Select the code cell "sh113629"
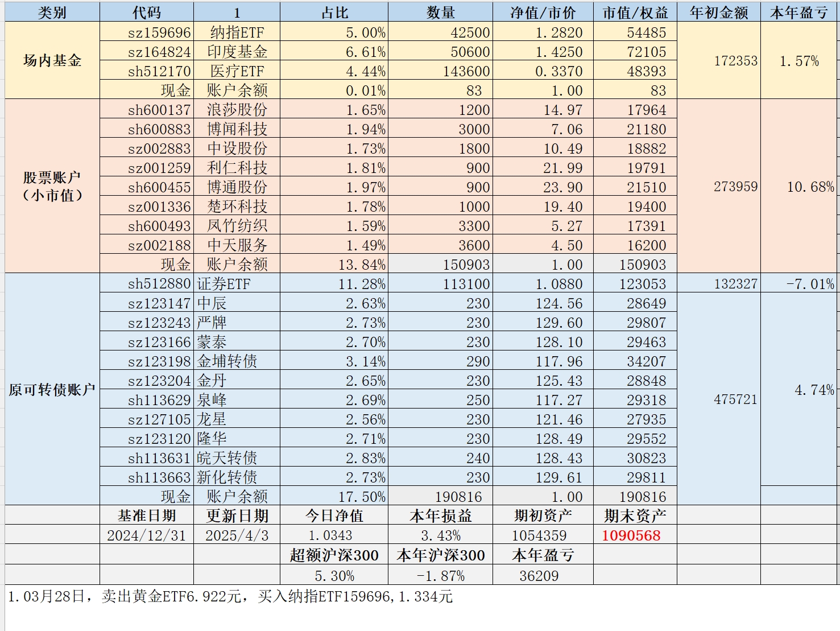Image resolution: width=840 pixels, height=631 pixels. click(x=147, y=400)
